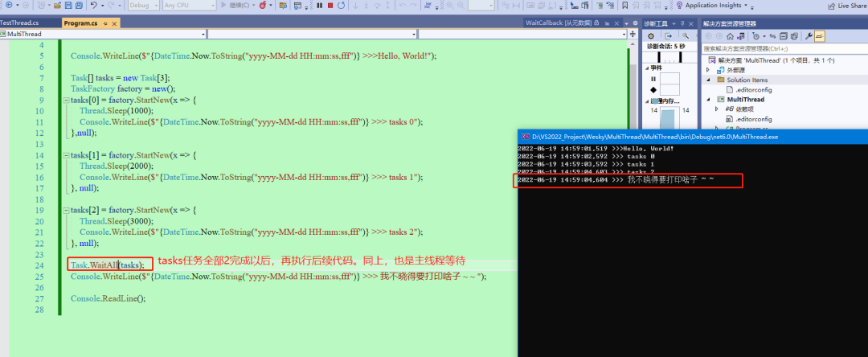Viewport: 868px width, 357px height.
Task: Expand the 依赖项 dependencies node
Action: point(716,109)
